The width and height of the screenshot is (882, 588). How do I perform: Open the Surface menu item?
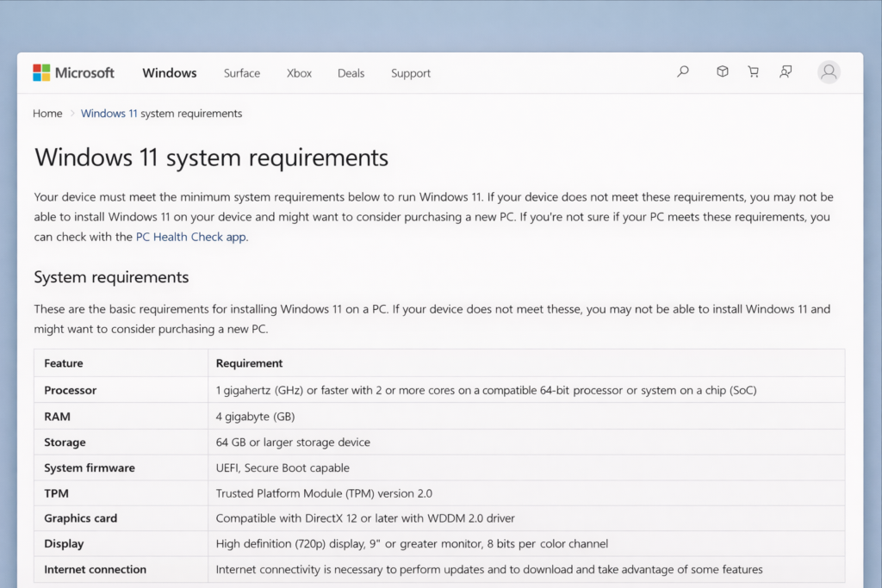click(x=241, y=73)
